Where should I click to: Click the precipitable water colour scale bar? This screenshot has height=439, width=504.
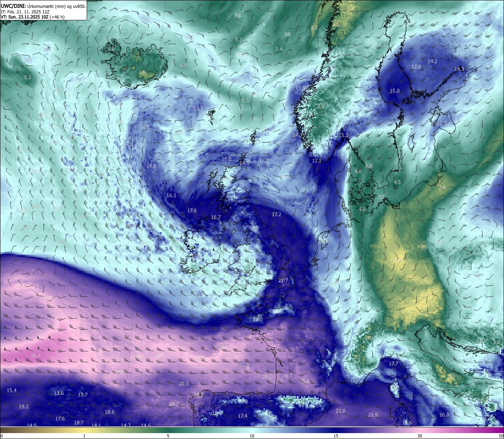click(x=252, y=430)
